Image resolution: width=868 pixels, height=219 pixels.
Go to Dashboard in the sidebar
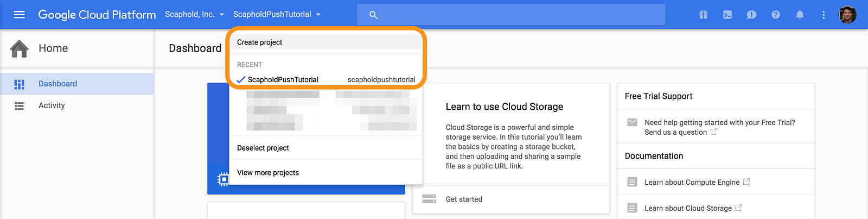coord(58,84)
